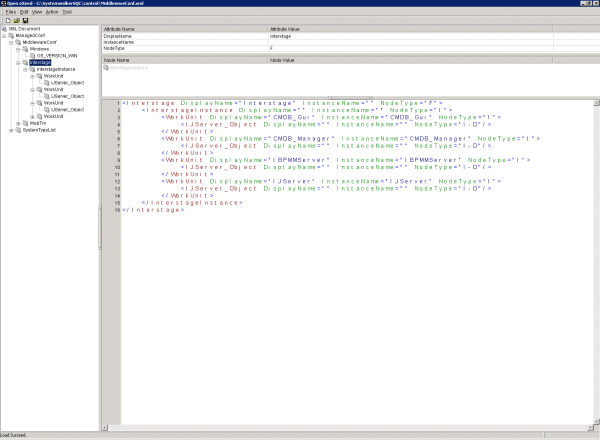Click the Save toolbar icon
Screen dimensions: 600x440
pyautogui.click(x=24, y=20)
